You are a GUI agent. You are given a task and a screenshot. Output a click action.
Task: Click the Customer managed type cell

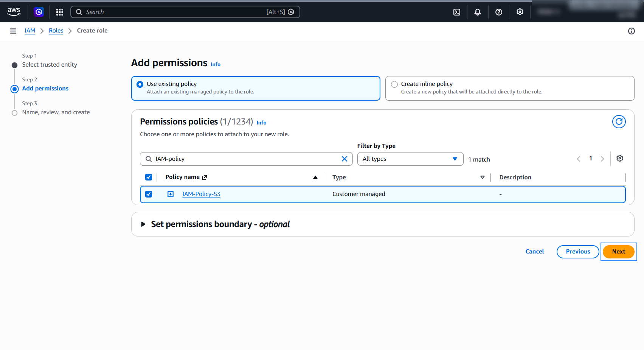coord(359,194)
